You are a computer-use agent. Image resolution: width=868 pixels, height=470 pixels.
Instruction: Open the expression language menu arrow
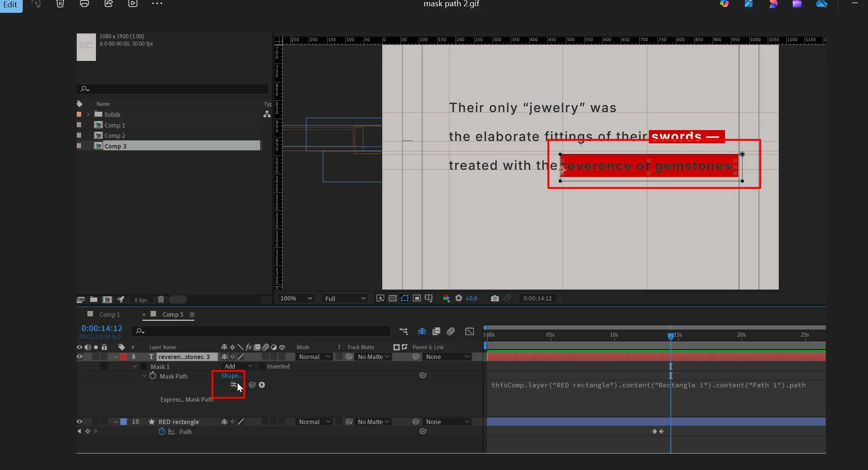[x=262, y=385]
